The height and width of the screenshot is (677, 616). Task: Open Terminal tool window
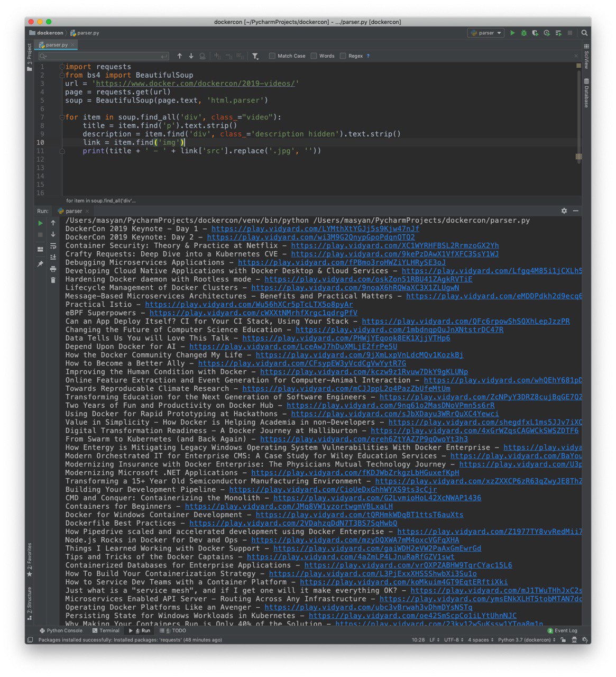[105, 630]
